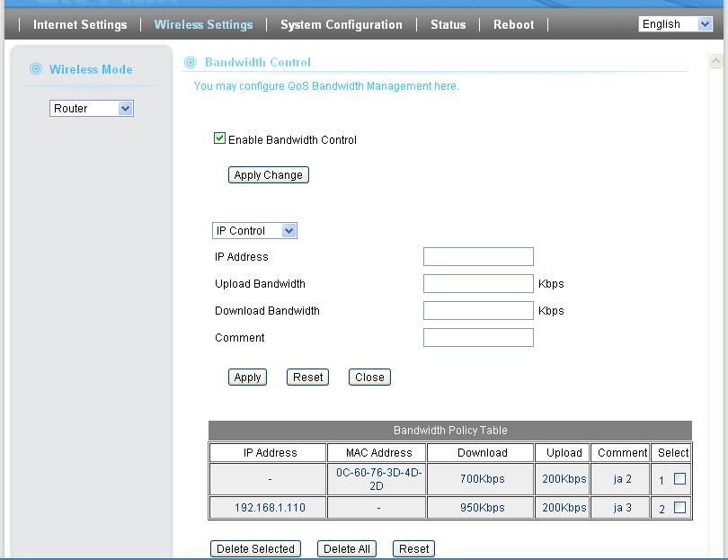The width and height of the screenshot is (728, 560).
Task: Click the 192.168.1.110 table cell
Action: pyautogui.click(x=268, y=508)
